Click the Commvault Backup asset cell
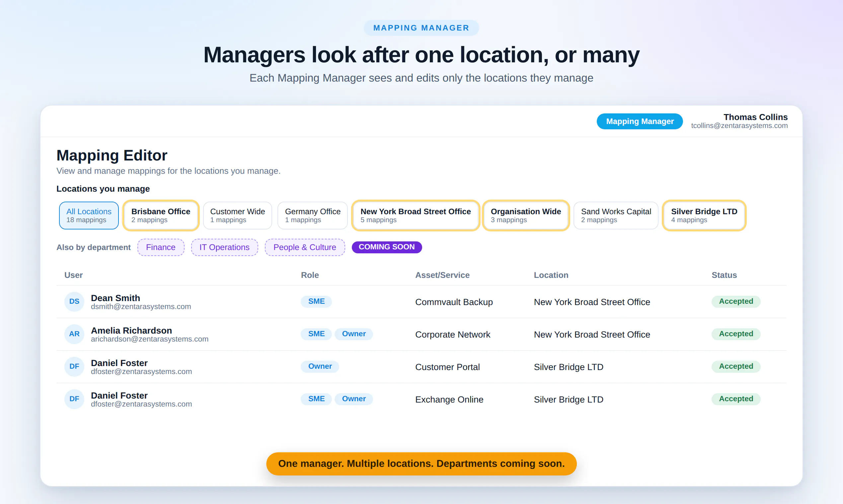The height and width of the screenshot is (504, 843). [454, 302]
